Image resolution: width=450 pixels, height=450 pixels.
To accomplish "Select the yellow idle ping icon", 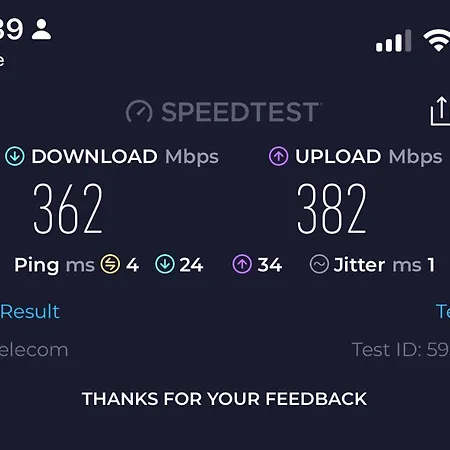I will pyautogui.click(x=110, y=264).
